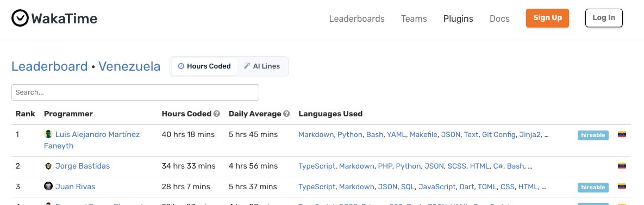The image size is (644, 205).
Task: Click the Log In button
Action: tap(604, 18)
